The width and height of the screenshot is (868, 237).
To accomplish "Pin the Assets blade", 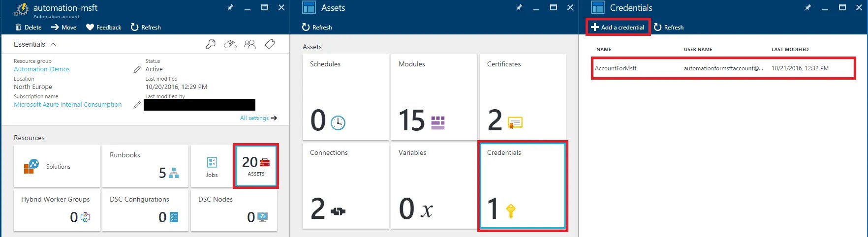I will coord(519,7).
